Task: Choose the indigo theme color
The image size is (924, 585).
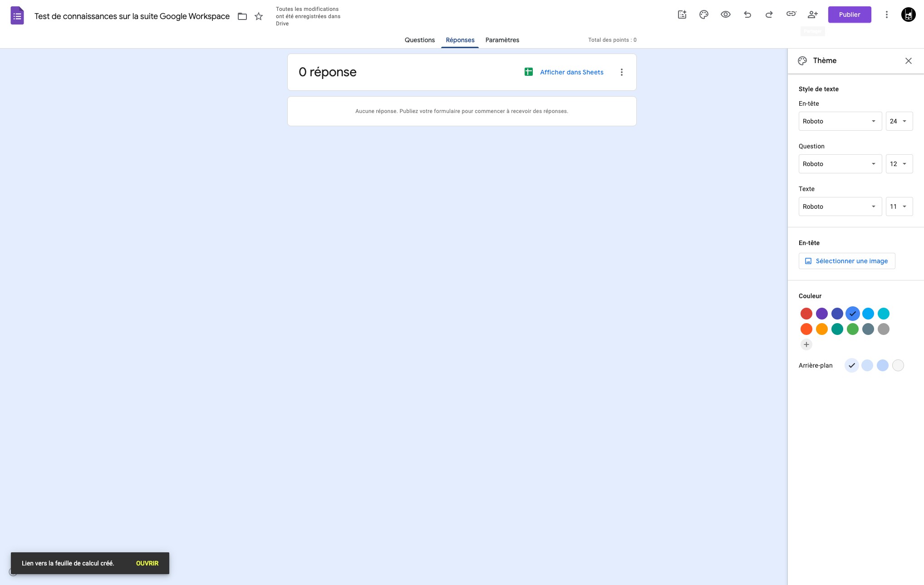Action: (837, 314)
